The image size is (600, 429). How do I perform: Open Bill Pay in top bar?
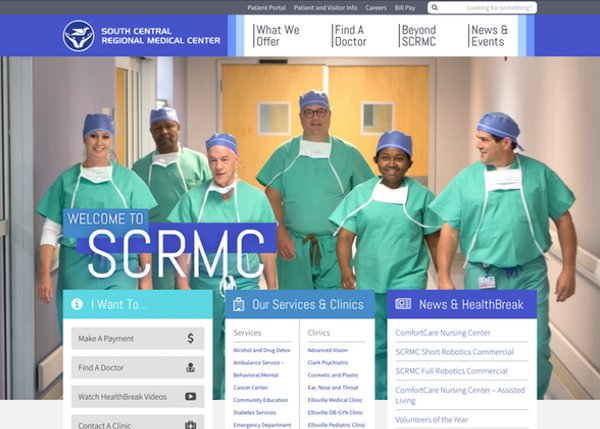point(405,8)
